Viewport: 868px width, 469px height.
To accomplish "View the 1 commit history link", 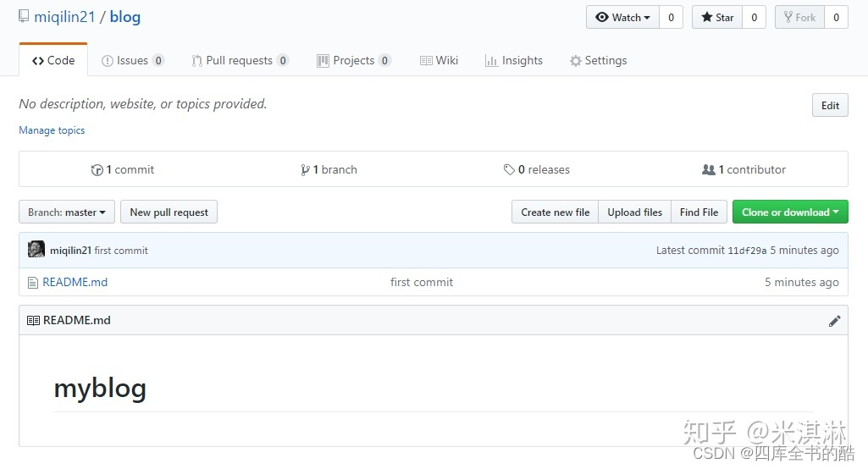I will click(x=123, y=169).
